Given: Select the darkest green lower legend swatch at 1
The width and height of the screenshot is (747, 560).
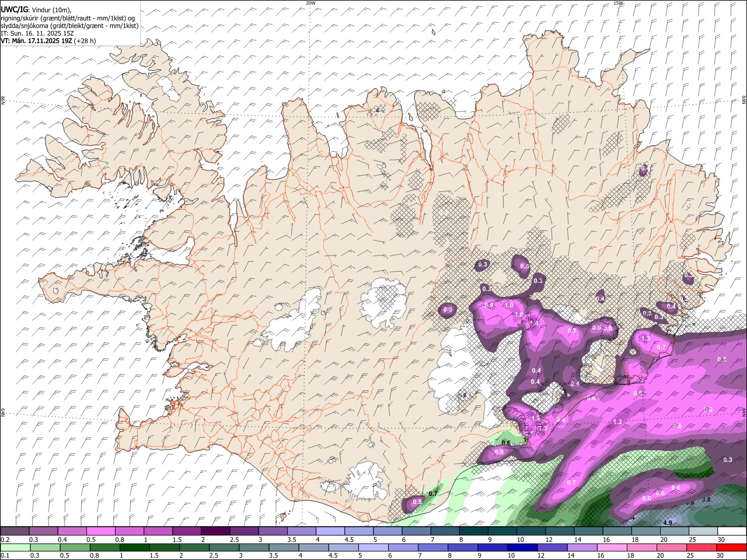Looking at the screenshot, I should coord(134,547).
